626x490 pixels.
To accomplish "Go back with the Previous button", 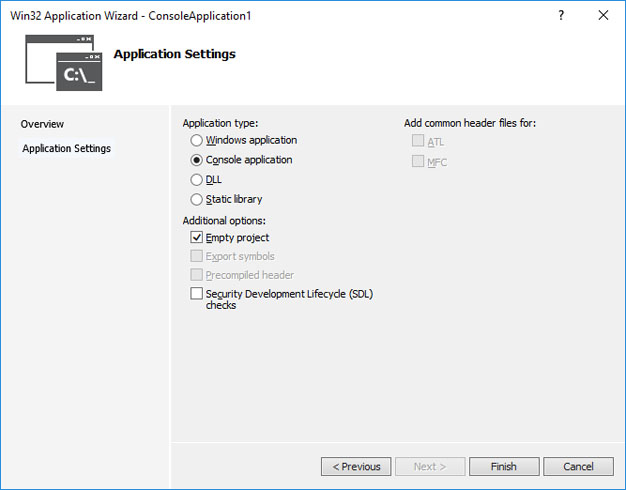I will [356, 466].
